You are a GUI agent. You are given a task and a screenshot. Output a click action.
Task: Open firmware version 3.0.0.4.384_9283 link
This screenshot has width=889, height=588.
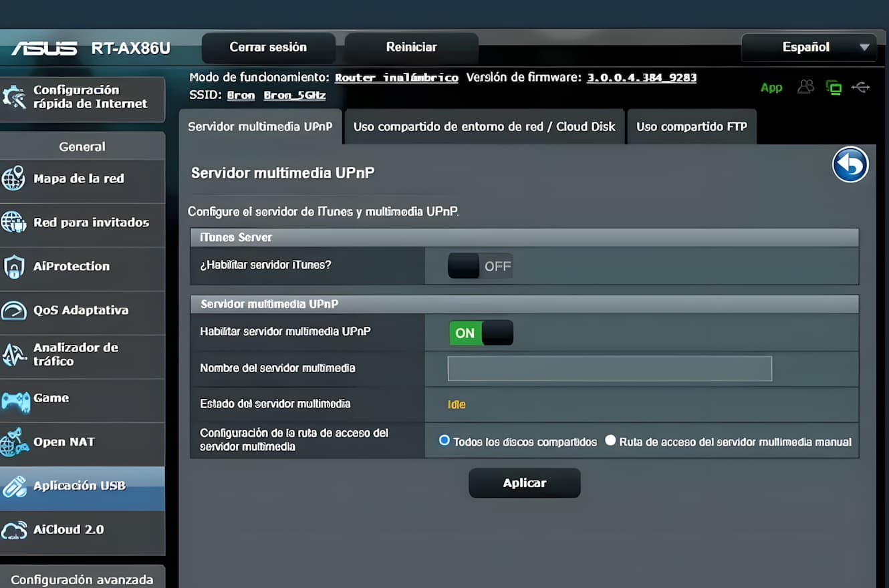tap(642, 78)
